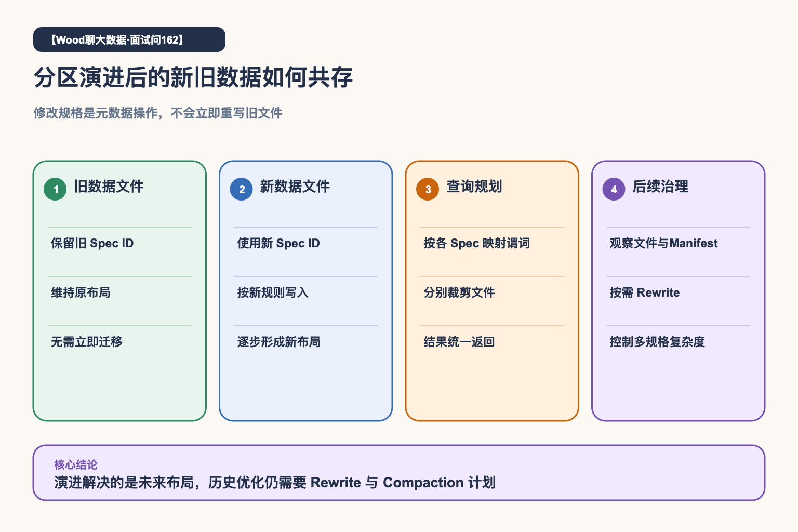Click the blue number 2 circle badge
The image size is (798, 532).
[x=242, y=189]
